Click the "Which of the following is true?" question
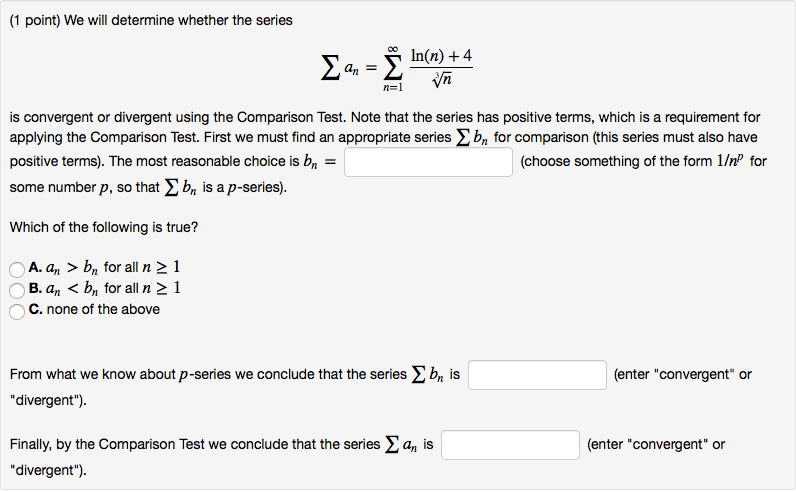The height and width of the screenshot is (492, 796). click(104, 227)
